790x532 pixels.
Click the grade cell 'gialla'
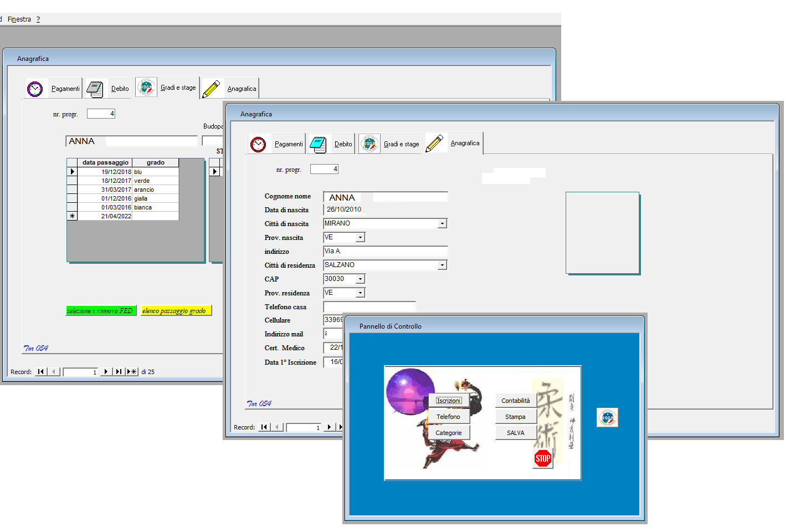[x=156, y=198]
